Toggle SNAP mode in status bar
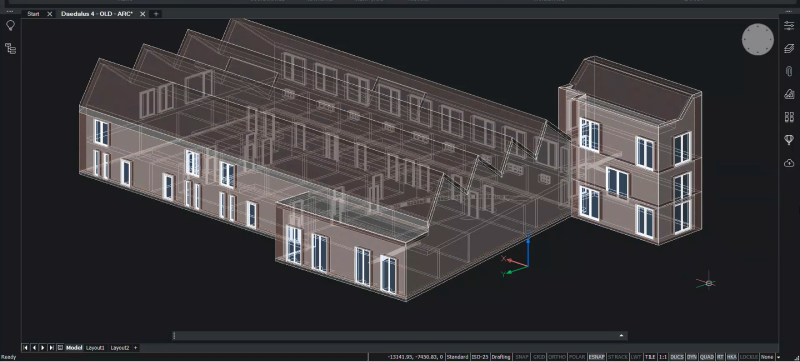 [522, 357]
